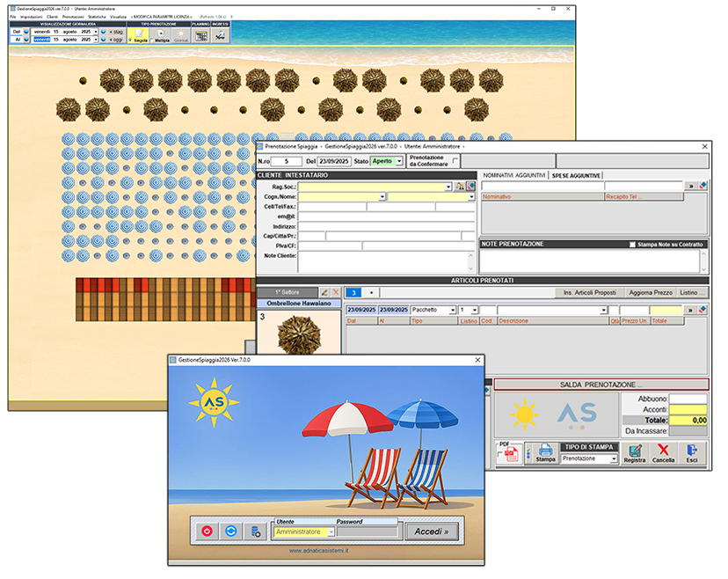Open the Stato Aperto dropdown
Screen dimensions: 728x579
[x=398, y=161]
